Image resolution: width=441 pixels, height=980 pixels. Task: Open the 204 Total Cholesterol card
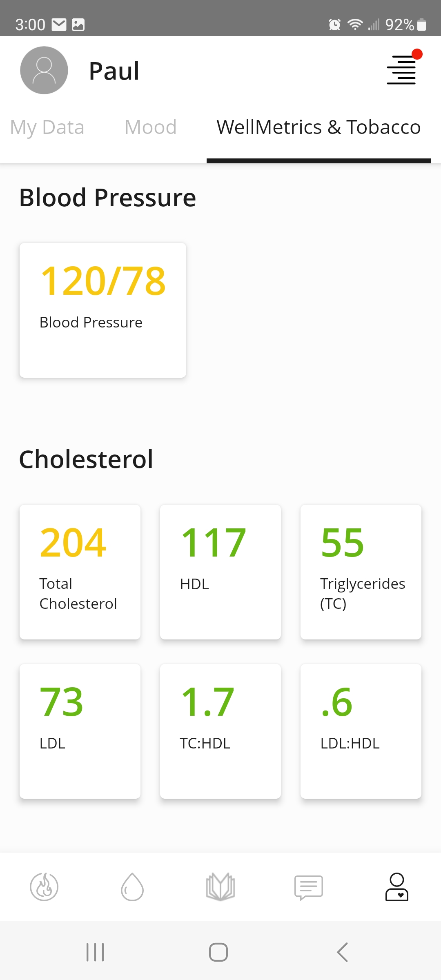80,572
